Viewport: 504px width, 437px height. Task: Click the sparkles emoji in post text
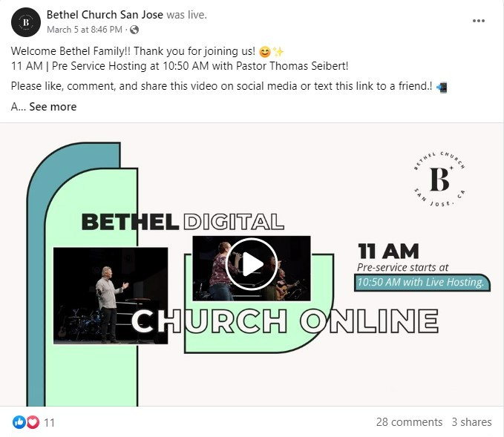[x=278, y=52]
